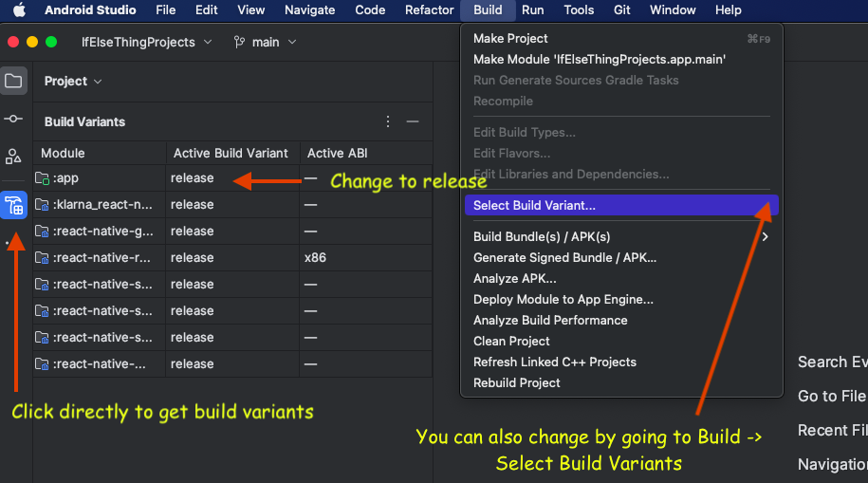Change :klarna_react-n... build variant release cell
The image size is (868, 483).
[232, 205]
